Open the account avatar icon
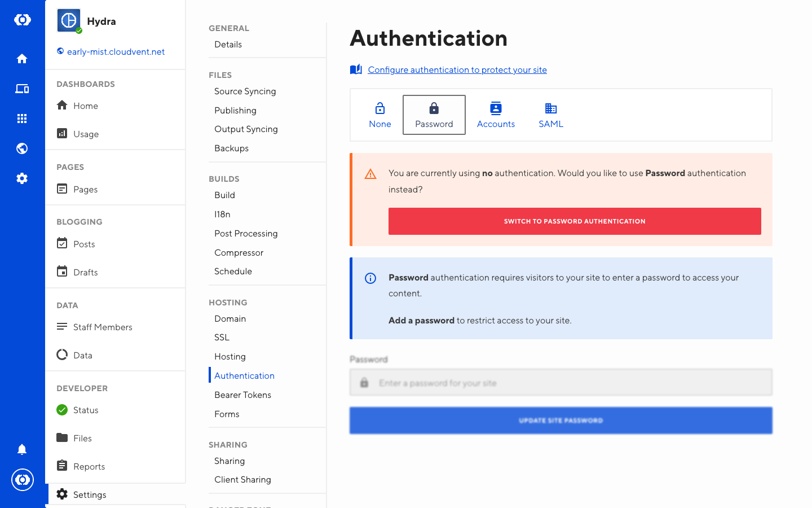The image size is (812, 508). click(x=23, y=480)
